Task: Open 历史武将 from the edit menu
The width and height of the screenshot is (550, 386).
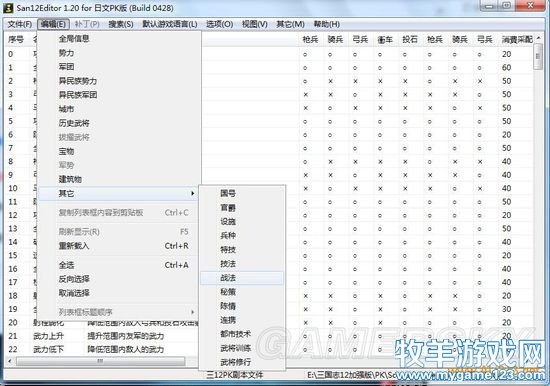Action: click(119, 123)
